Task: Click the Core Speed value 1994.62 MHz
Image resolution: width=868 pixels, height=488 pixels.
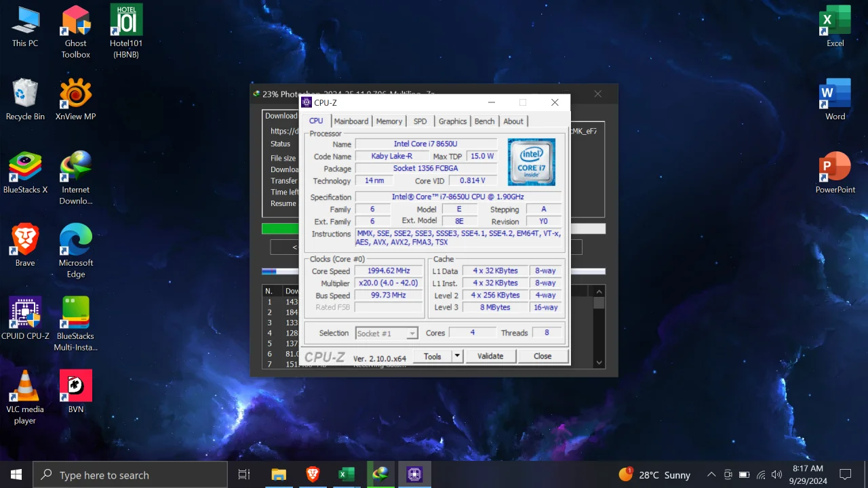Action: tap(389, 271)
